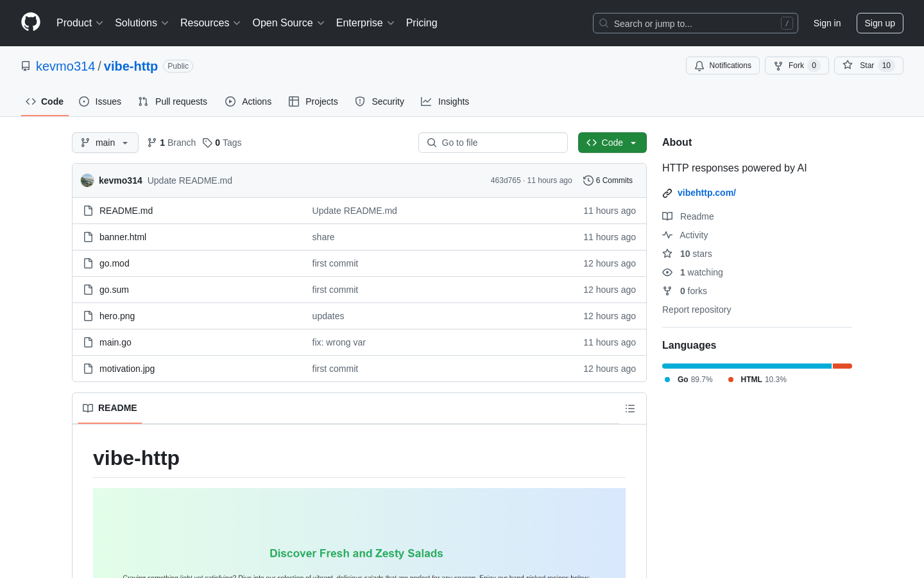
Task: Click the book icon next to Readme
Action: coord(667,216)
